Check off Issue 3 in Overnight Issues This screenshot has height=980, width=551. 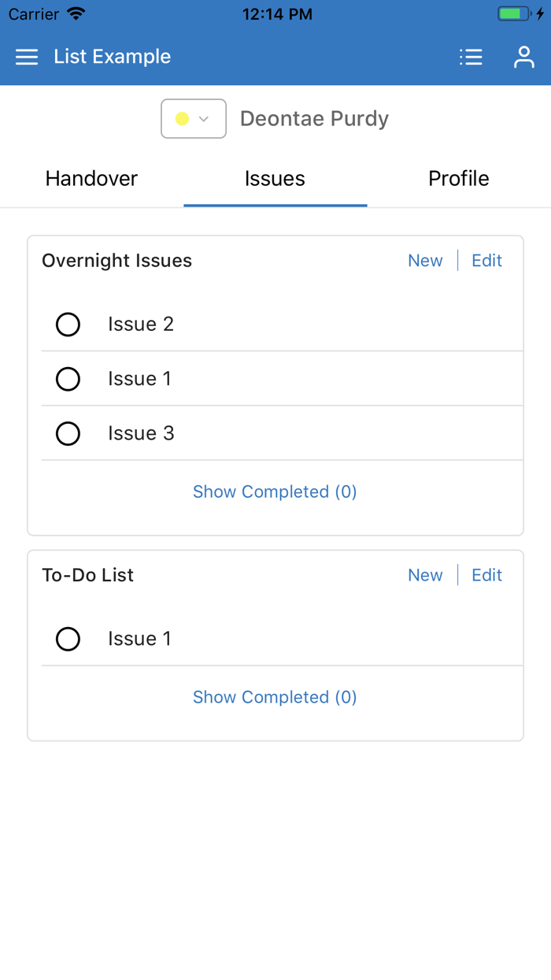(68, 433)
